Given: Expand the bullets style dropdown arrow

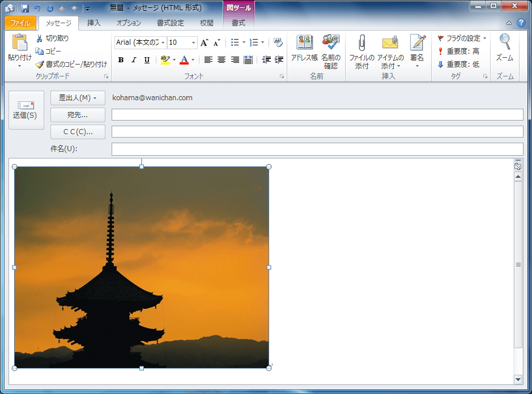Looking at the screenshot, I should (244, 42).
